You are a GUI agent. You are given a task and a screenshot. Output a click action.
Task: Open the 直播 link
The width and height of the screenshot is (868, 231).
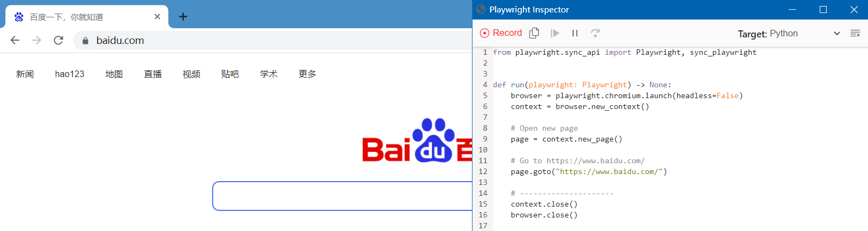tap(153, 74)
